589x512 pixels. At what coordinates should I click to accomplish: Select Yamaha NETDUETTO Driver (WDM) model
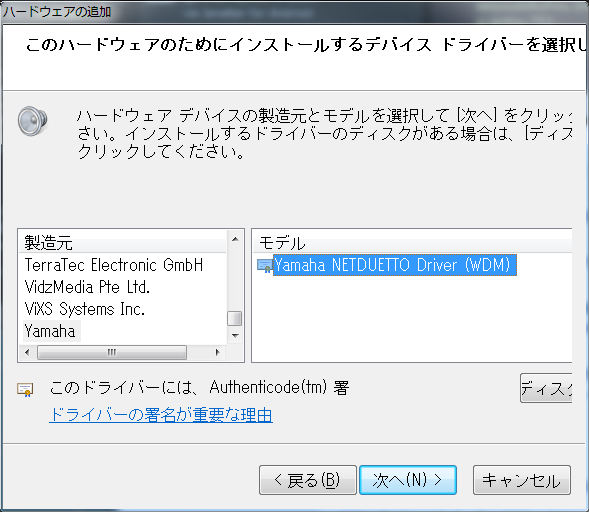point(394,265)
